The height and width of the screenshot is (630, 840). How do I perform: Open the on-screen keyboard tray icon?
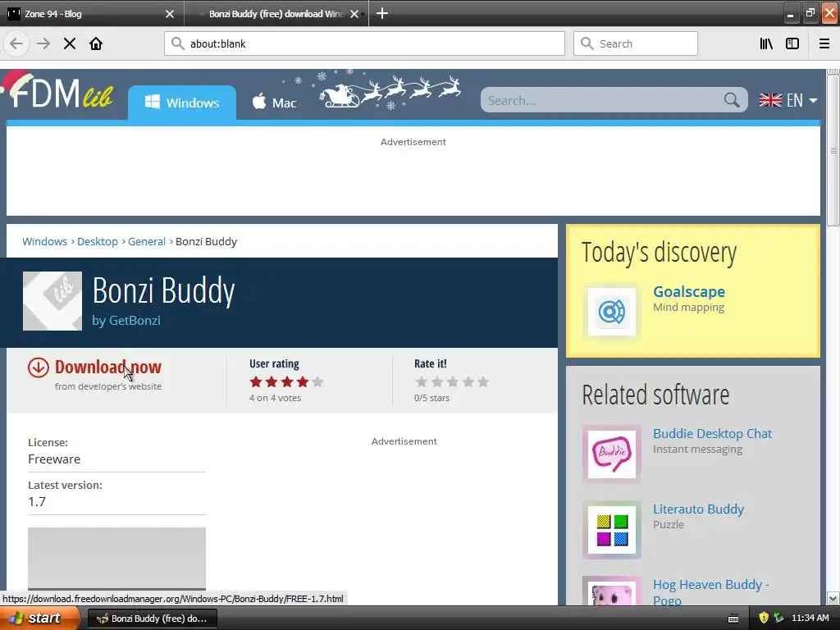(x=733, y=619)
